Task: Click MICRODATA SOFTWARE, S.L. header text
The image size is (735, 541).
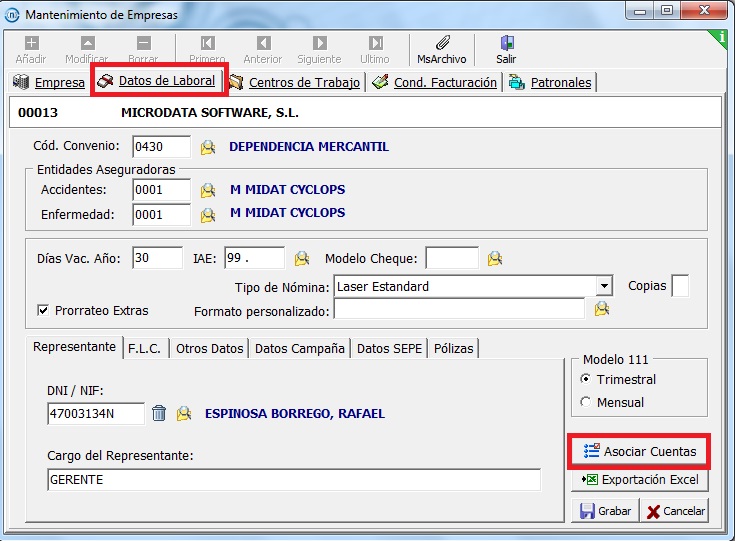Action: click(210, 113)
